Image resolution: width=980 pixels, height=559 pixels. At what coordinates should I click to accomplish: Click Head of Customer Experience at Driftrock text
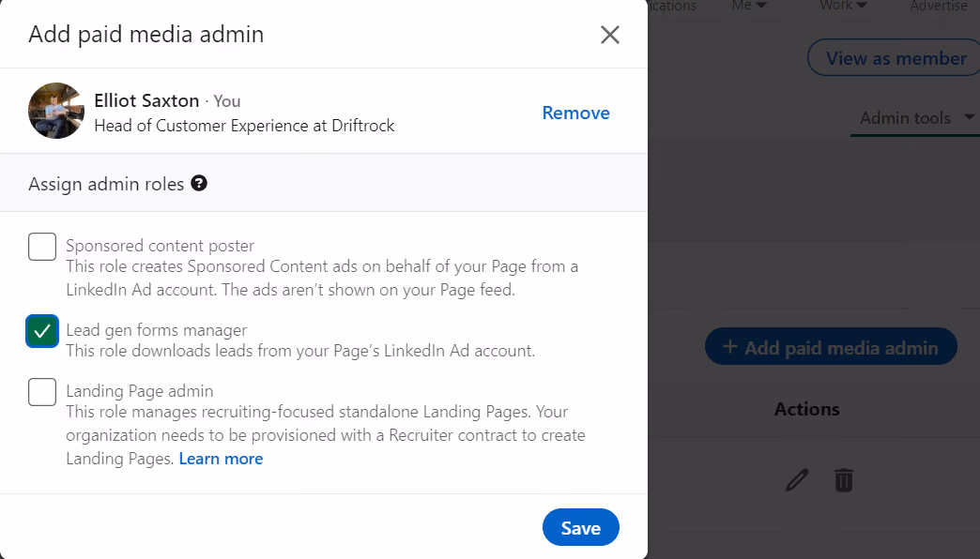[x=244, y=126]
